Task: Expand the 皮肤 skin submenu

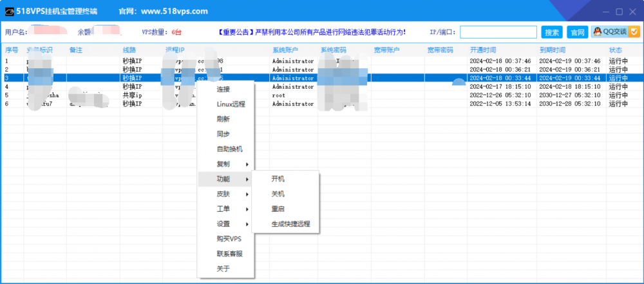Action: click(x=226, y=194)
